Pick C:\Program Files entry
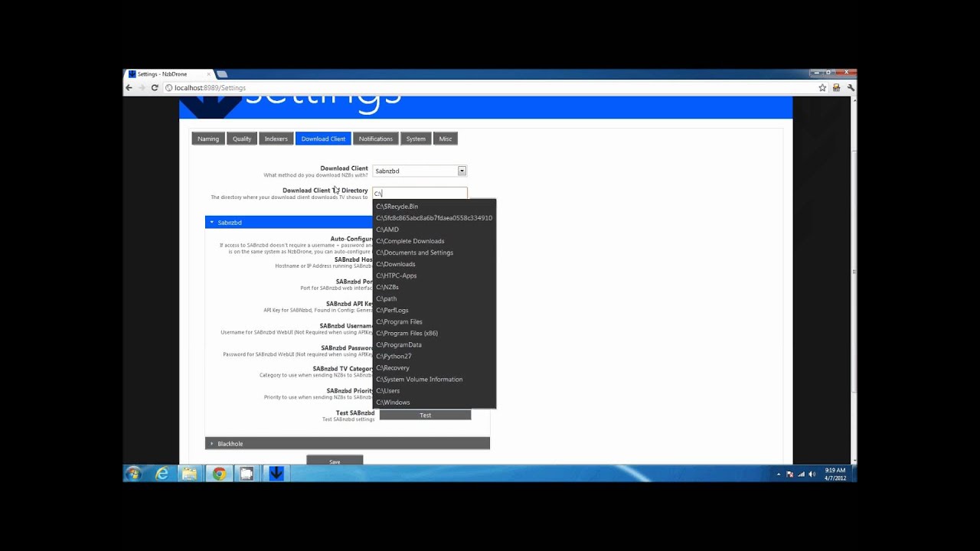This screenshot has height=551, width=980. (434, 321)
